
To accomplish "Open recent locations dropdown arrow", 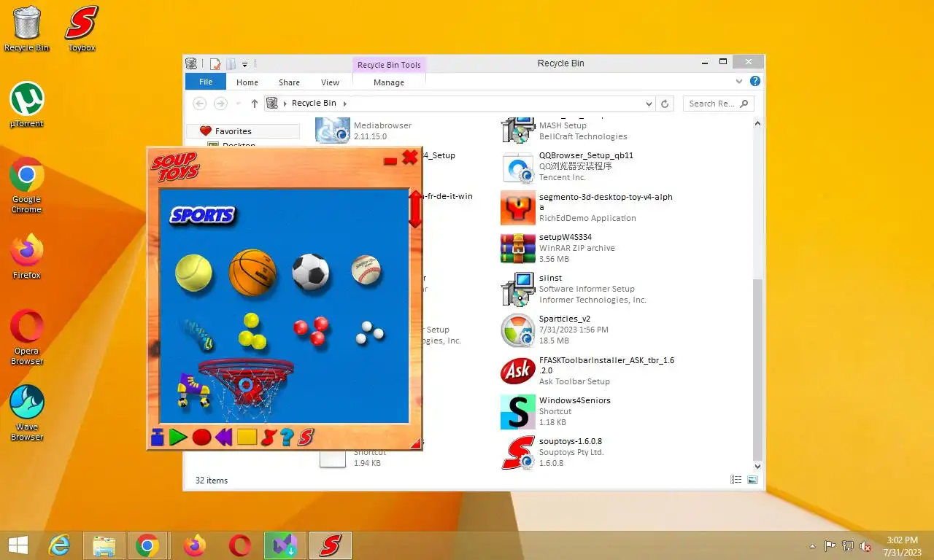I will [238, 104].
